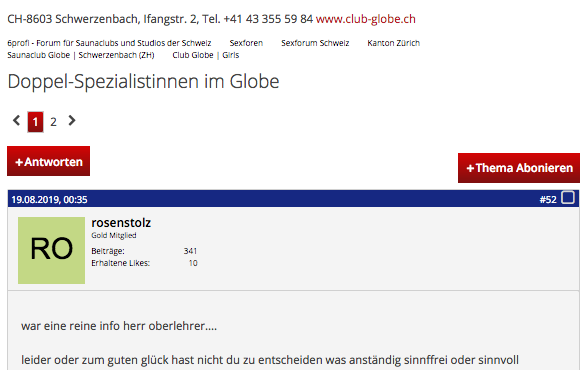Navigate to Sexforen breadcrumb
Screen dimensions: 587x370
coord(246,43)
